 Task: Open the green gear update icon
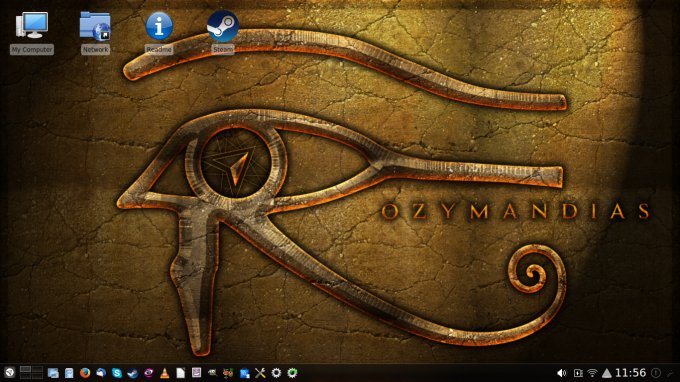click(x=292, y=373)
